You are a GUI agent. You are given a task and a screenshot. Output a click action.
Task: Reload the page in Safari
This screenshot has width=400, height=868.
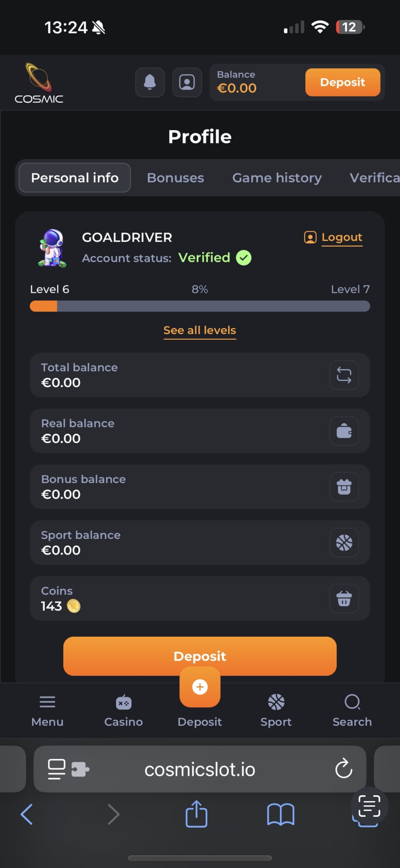(x=344, y=769)
